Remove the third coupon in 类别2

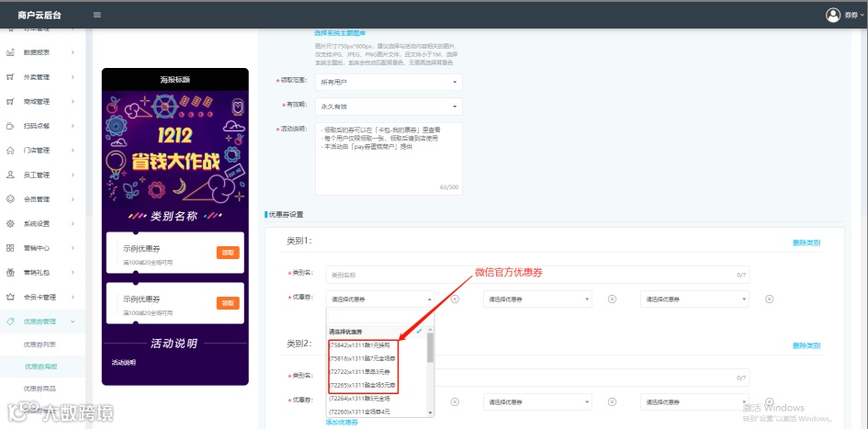coord(769,401)
